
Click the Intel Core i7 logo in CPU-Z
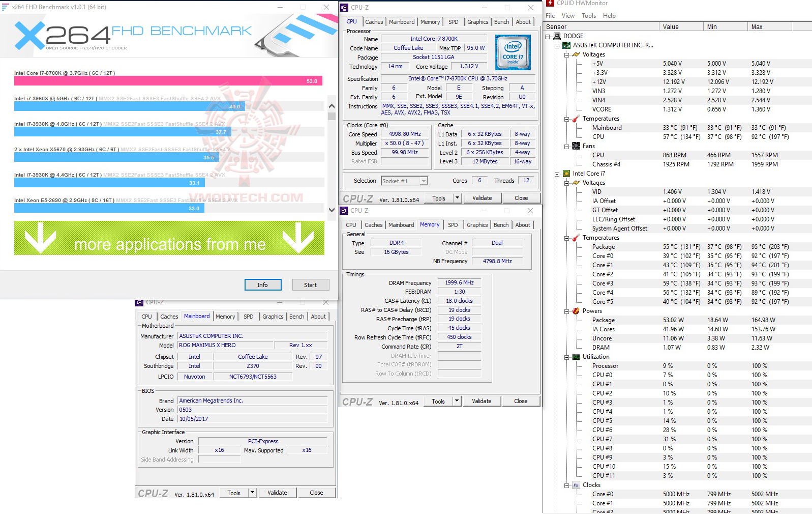[x=513, y=53]
